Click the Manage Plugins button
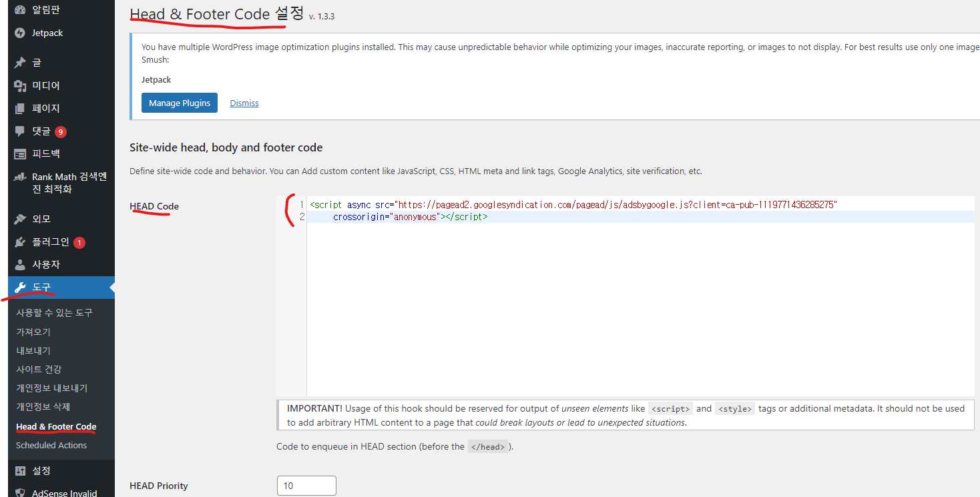The height and width of the screenshot is (497, 980). (180, 103)
